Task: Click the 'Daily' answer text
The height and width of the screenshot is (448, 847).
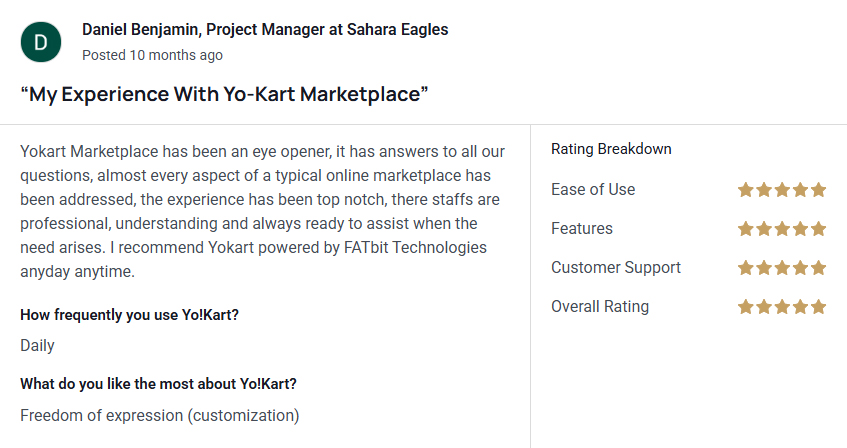Action: click(x=37, y=345)
